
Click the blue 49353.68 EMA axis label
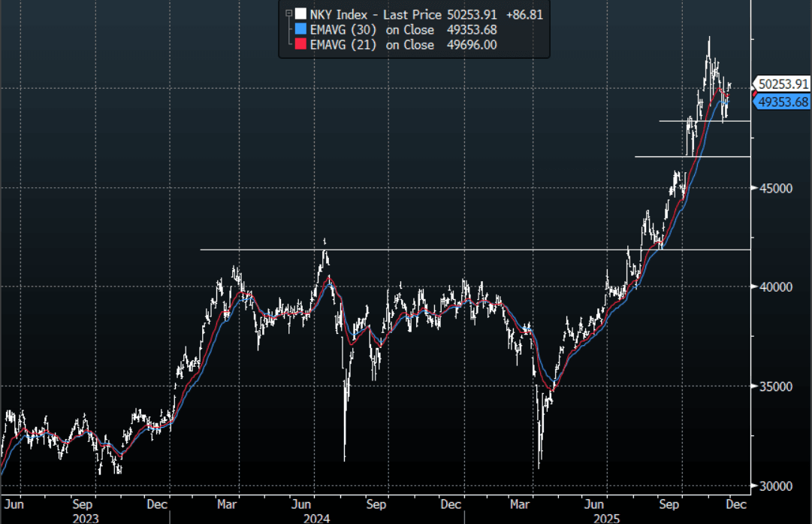tap(783, 101)
